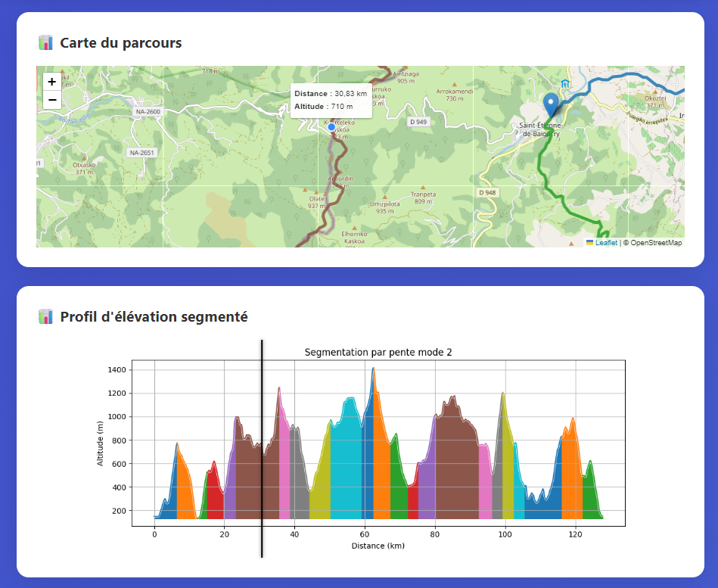
Task: Click the blue location pin at Saint-Étienne-de-Baïgorry
Action: [551, 105]
